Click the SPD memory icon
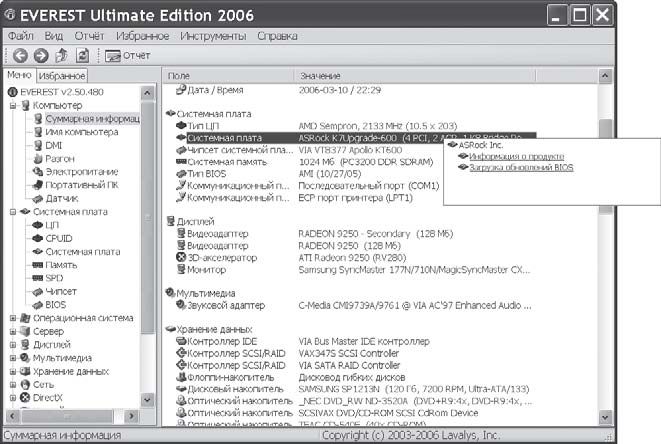 pyautogui.click(x=38, y=278)
